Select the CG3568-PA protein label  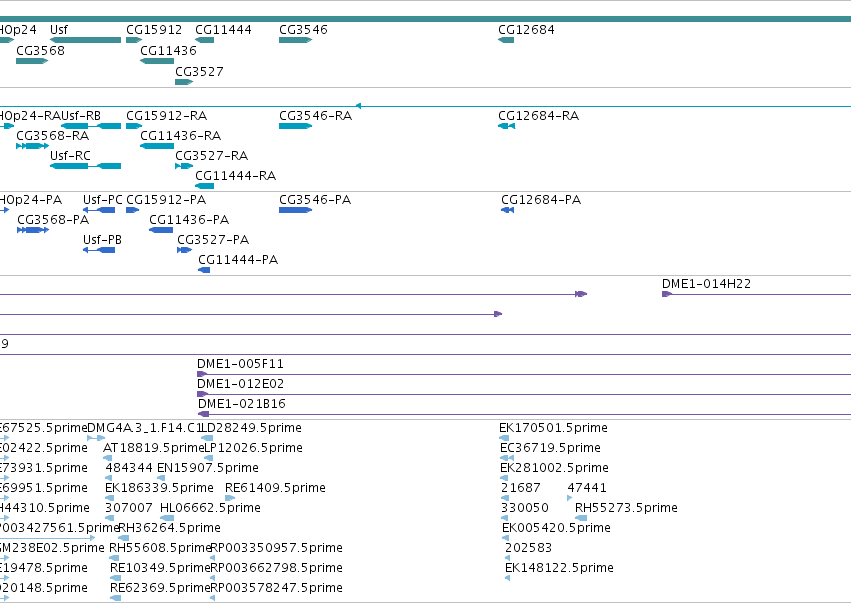[53, 220]
